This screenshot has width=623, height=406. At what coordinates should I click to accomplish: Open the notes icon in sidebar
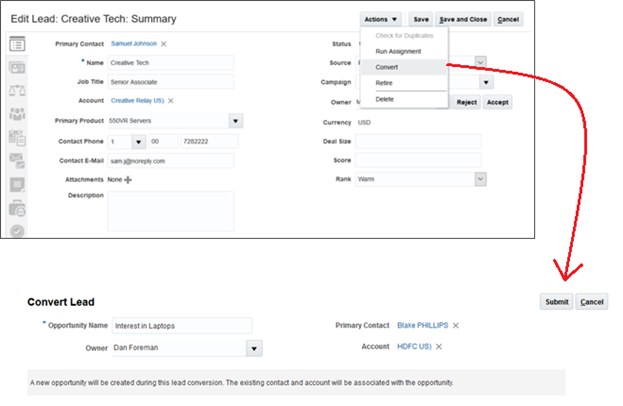17,184
